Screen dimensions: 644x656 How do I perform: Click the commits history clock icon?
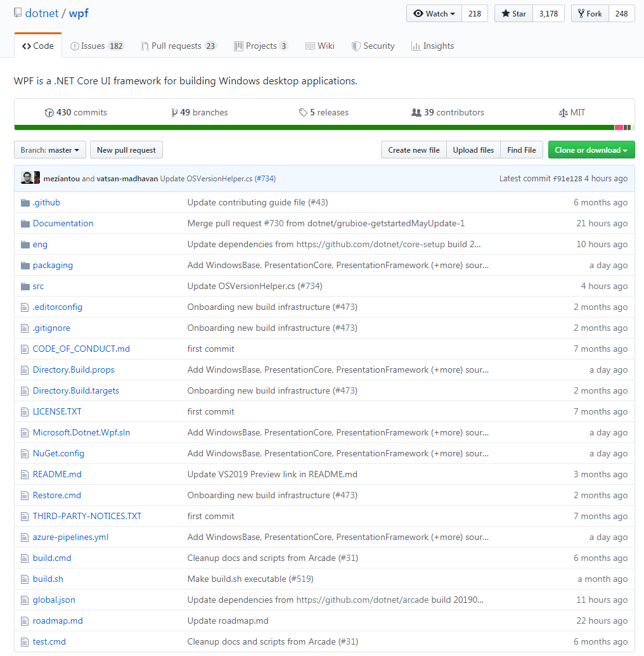click(x=49, y=113)
